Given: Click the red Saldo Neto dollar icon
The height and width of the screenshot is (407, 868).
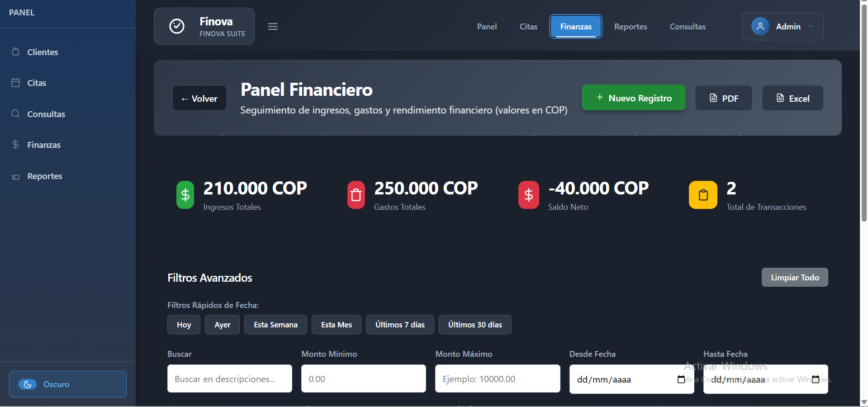Looking at the screenshot, I should tap(528, 195).
